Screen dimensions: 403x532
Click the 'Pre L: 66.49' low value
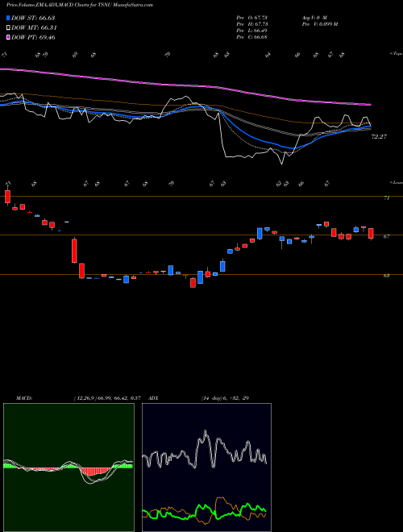pyautogui.click(x=251, y=31)
